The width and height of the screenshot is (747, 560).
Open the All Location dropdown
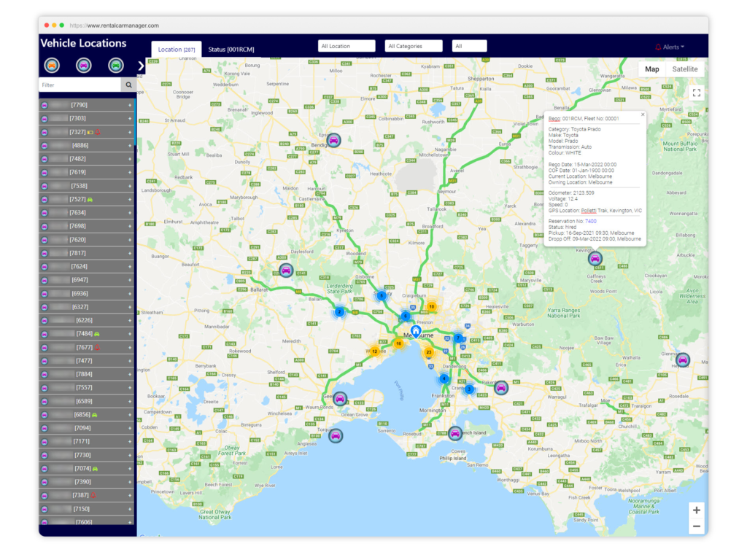click(346, 45)
